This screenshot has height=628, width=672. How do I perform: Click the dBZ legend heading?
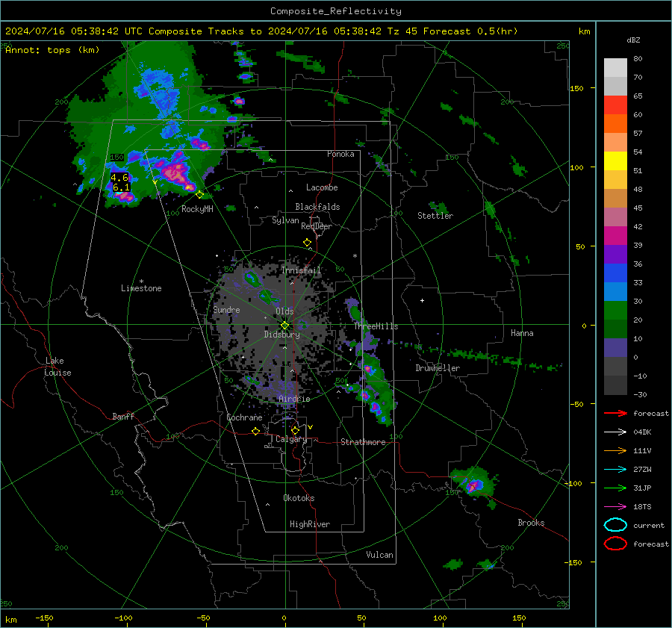pos(633,40)
